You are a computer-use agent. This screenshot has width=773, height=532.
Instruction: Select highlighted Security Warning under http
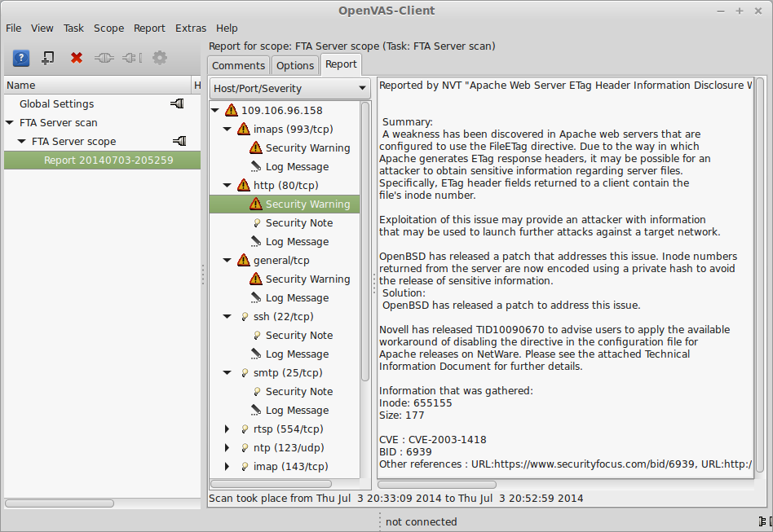tap(285, 204)
